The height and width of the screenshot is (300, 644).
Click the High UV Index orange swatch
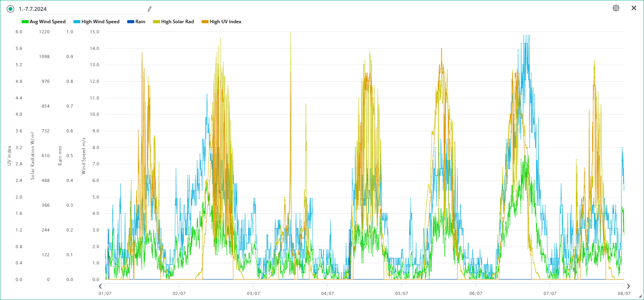click(x=205, y=22)
